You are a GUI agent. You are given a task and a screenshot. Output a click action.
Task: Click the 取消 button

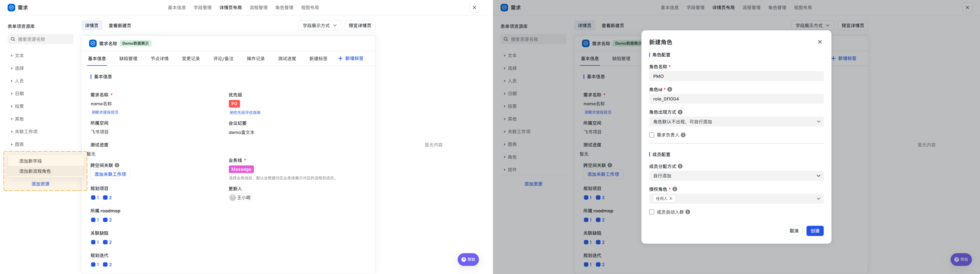[794, 231]
